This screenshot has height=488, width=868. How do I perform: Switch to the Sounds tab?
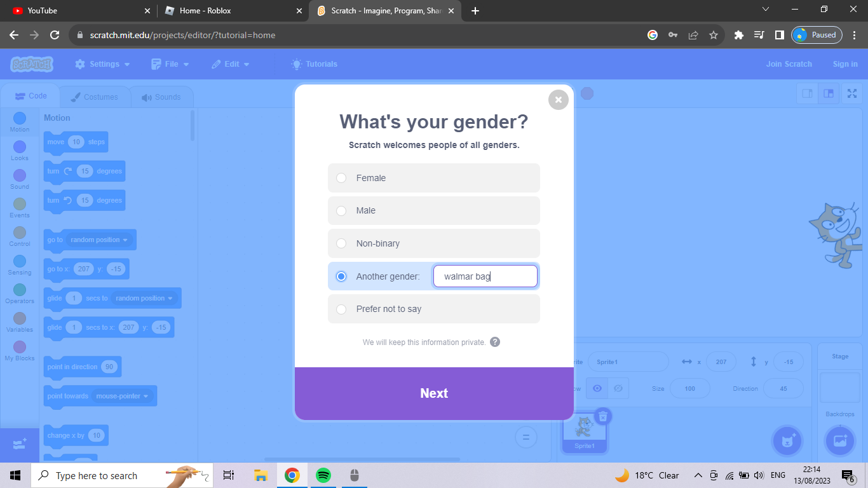161,97
